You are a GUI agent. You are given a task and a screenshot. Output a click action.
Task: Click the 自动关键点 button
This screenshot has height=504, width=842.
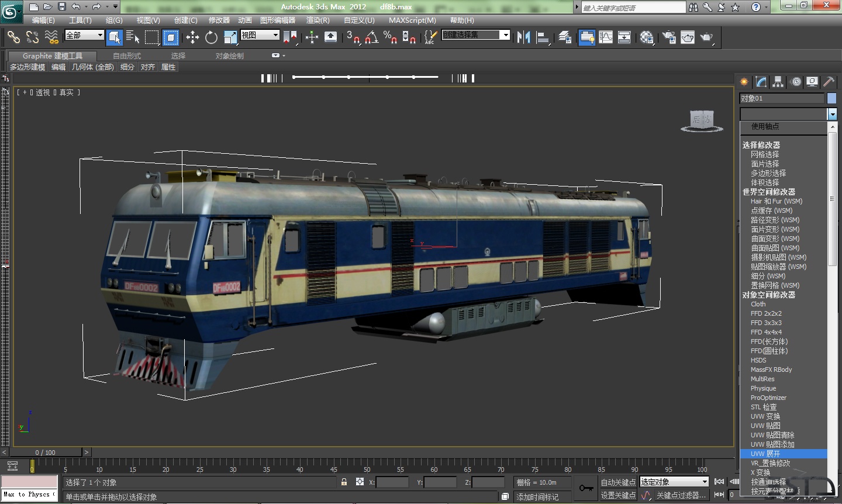pyautogui.click(x=618, y=482)
